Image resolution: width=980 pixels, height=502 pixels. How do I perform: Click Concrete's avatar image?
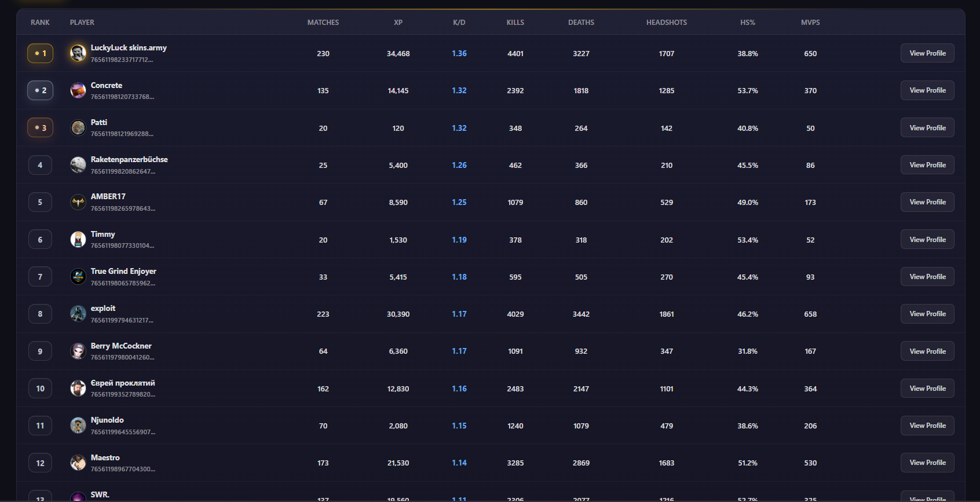point(78,90)
